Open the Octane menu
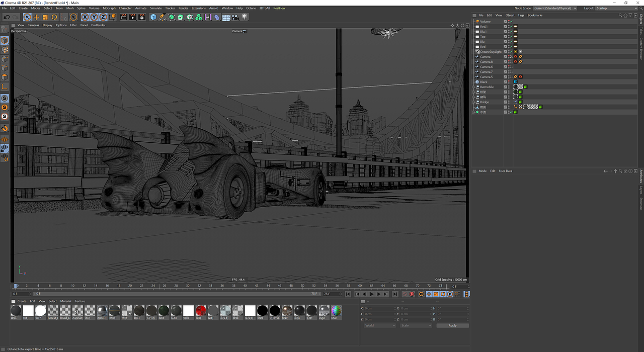The image size is (644, 352). coord(251,8)
